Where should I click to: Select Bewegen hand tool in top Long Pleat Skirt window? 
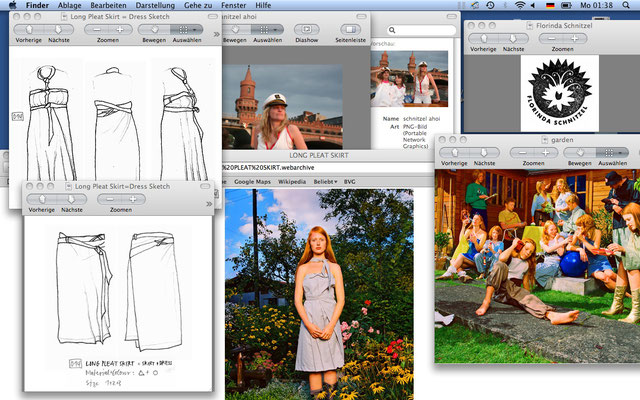pos(154,30)
